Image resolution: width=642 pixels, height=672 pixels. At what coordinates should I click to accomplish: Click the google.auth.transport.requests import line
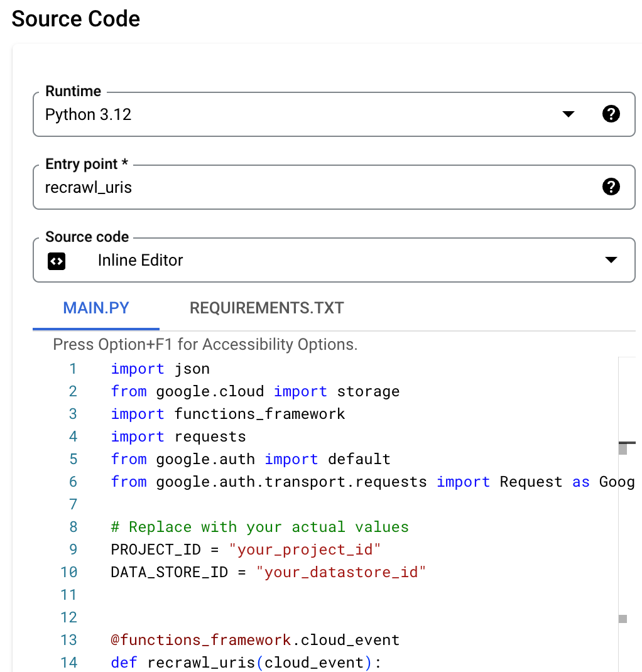click(x=373, y=482)
